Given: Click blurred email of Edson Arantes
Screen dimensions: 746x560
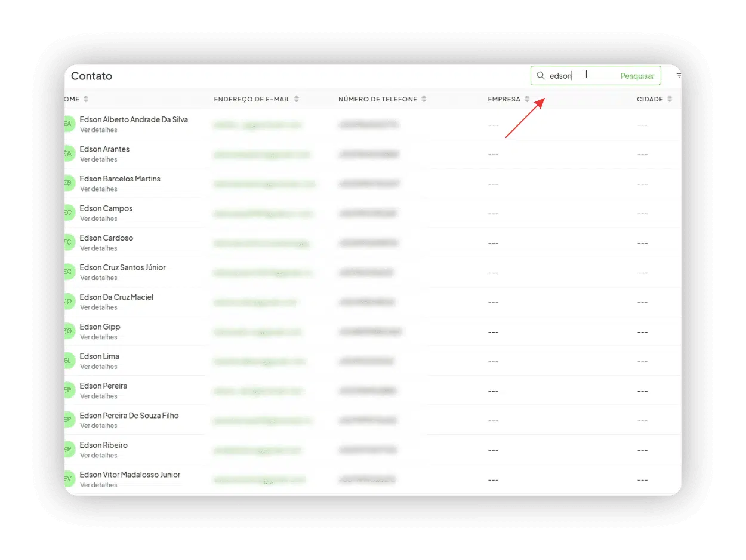Looking at the screenshot, I should click(262, 154).
